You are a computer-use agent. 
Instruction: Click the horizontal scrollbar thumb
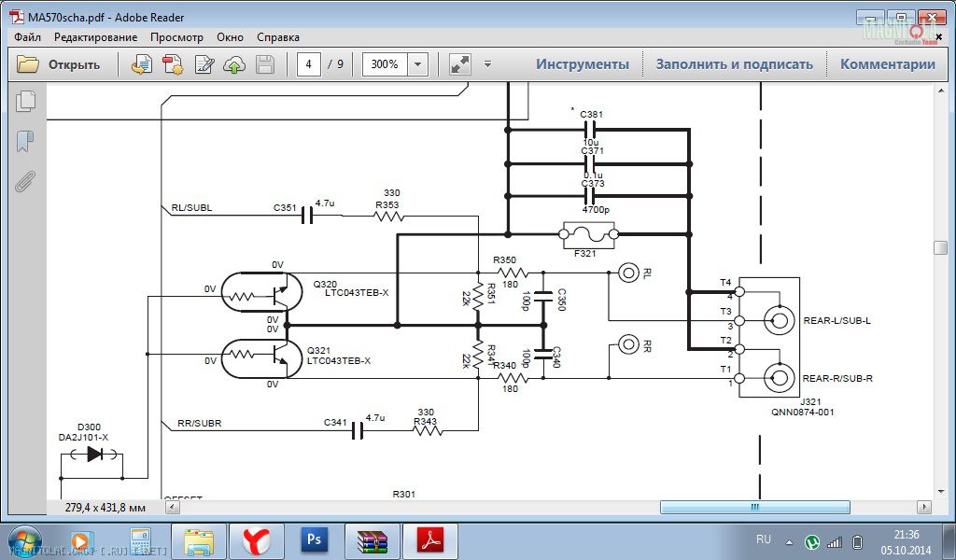tap(754, 507)
